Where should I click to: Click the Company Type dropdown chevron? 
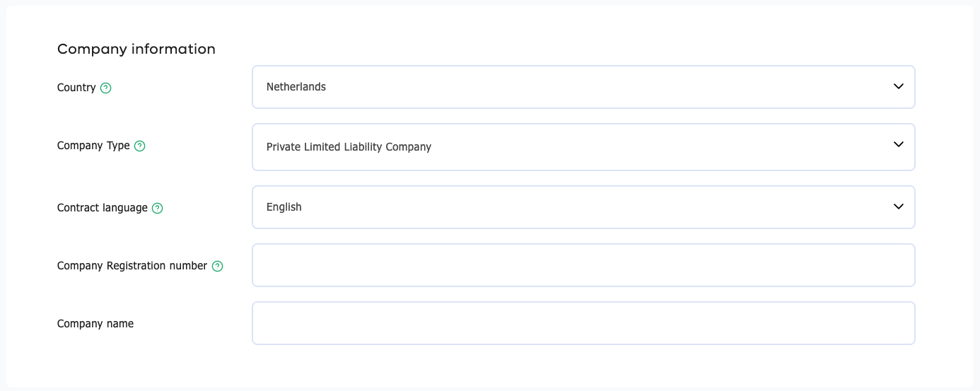tap(899, 144)
